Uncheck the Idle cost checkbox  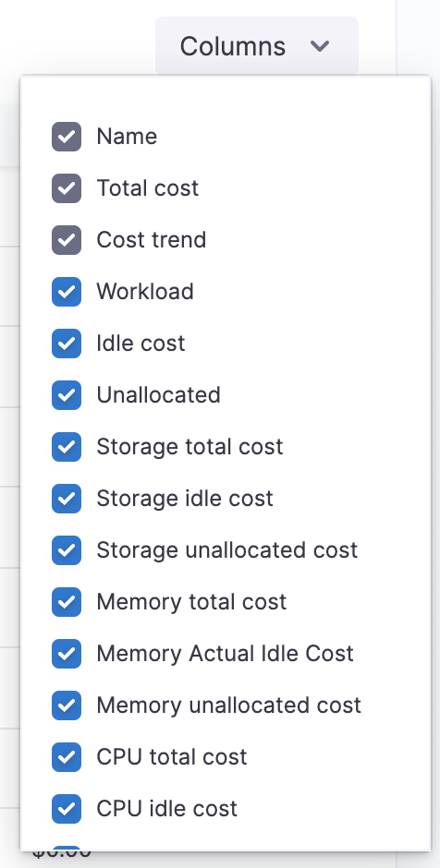67,344
